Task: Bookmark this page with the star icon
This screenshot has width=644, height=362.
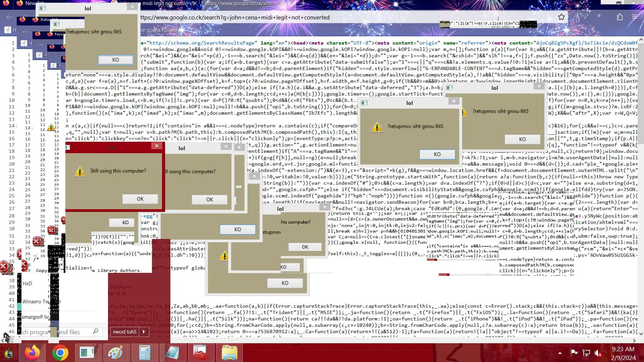Action: (561, 17)
